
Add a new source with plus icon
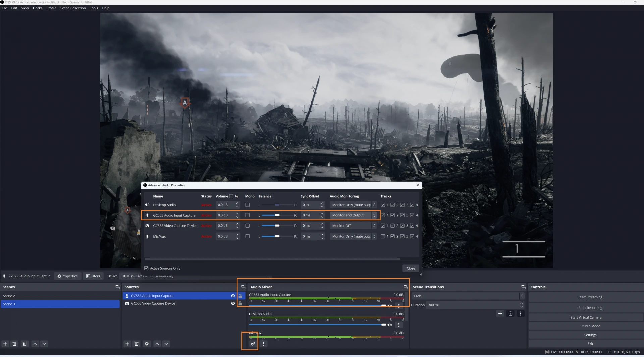(127, 344)
